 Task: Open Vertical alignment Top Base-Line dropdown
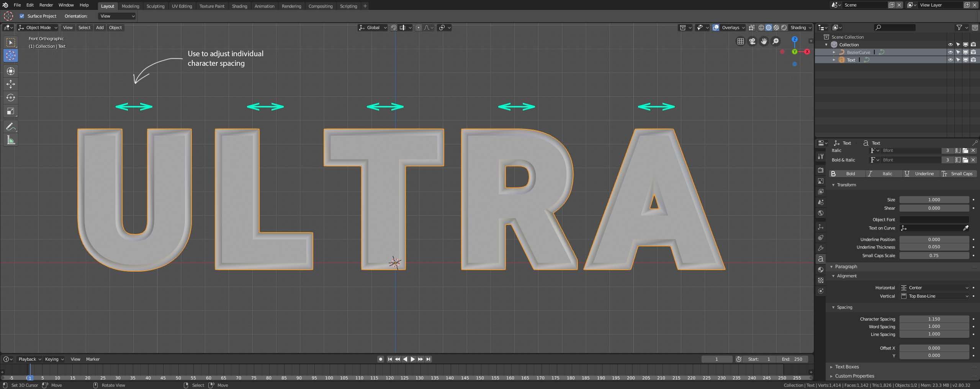(x=934, y=296)
